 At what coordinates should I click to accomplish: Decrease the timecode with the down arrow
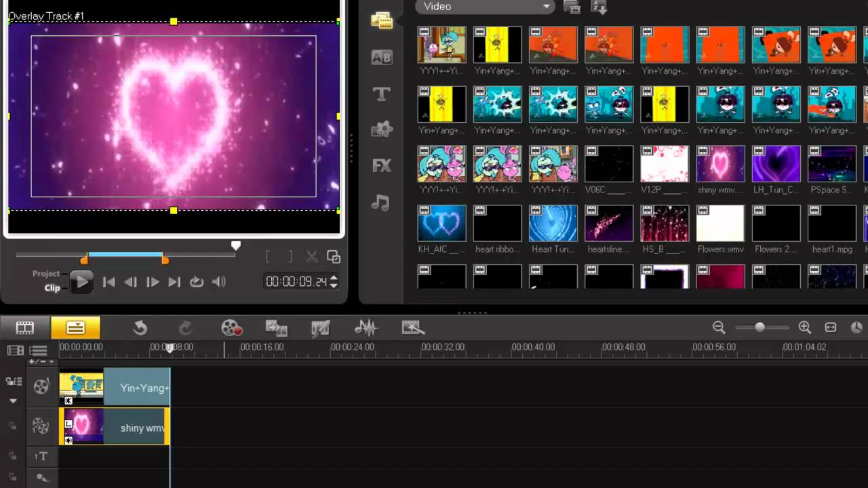click(x=334, y=285)
